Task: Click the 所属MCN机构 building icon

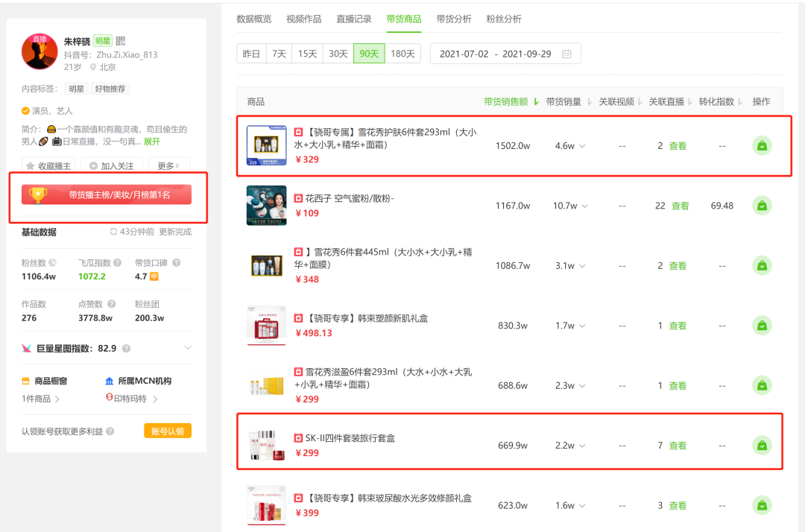Action: click(x=109, y=381)
